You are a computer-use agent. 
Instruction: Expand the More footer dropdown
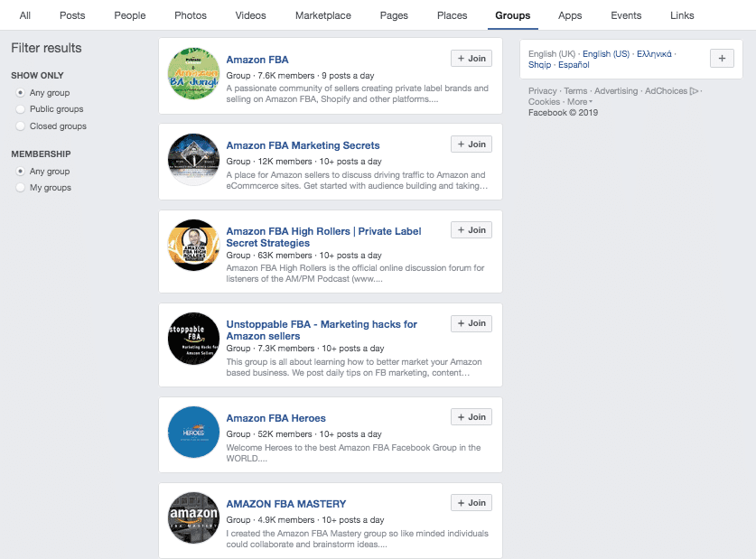[580, 102]
